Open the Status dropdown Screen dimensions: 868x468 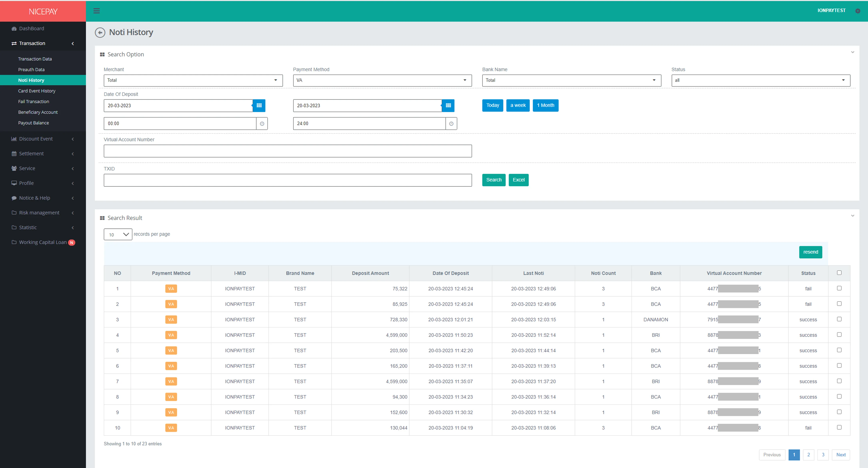(x=761, y=80)
